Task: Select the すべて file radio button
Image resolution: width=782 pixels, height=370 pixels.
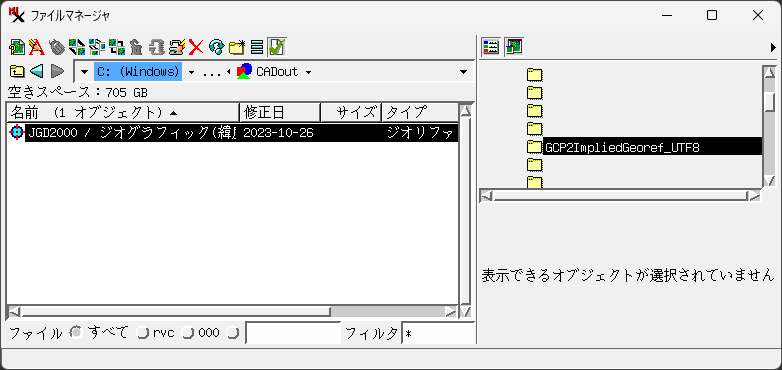Action: [x=75, y=333]
